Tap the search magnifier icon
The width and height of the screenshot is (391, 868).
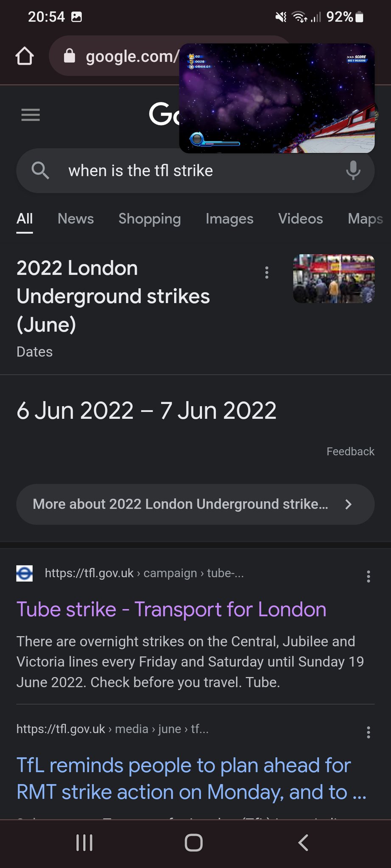coord(40,171)
